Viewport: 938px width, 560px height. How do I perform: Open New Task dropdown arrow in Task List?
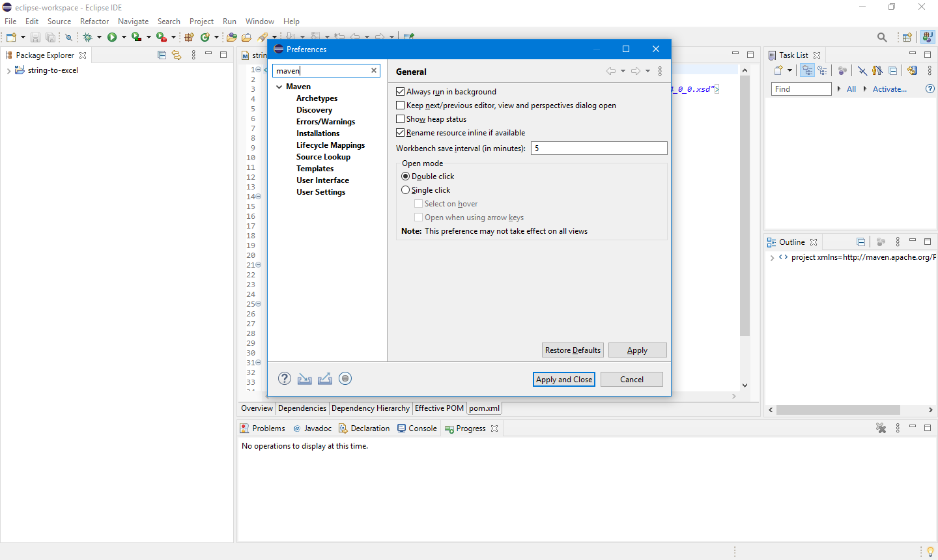[x=789, y=70]
